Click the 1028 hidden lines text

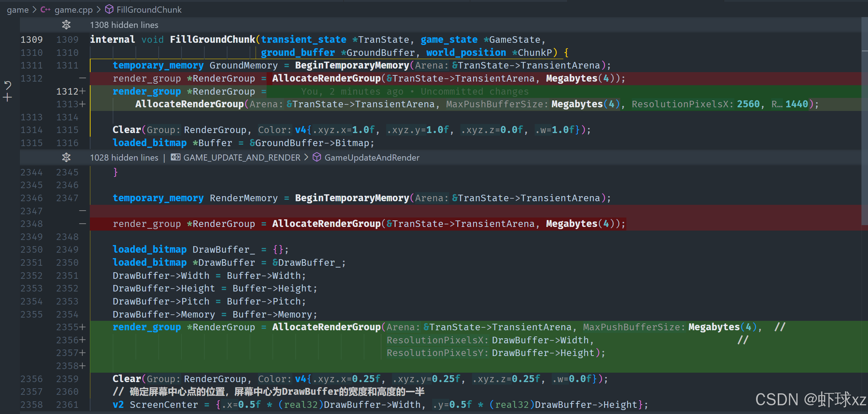pos(124,157)
